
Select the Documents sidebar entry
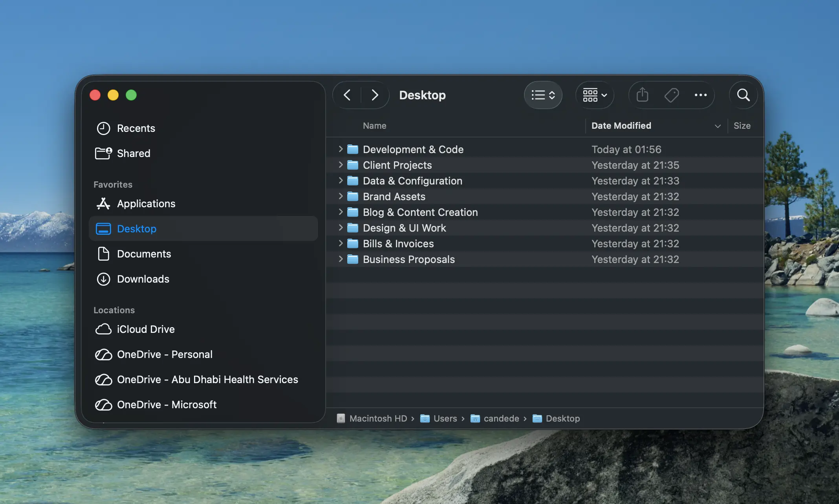point(144,254)
